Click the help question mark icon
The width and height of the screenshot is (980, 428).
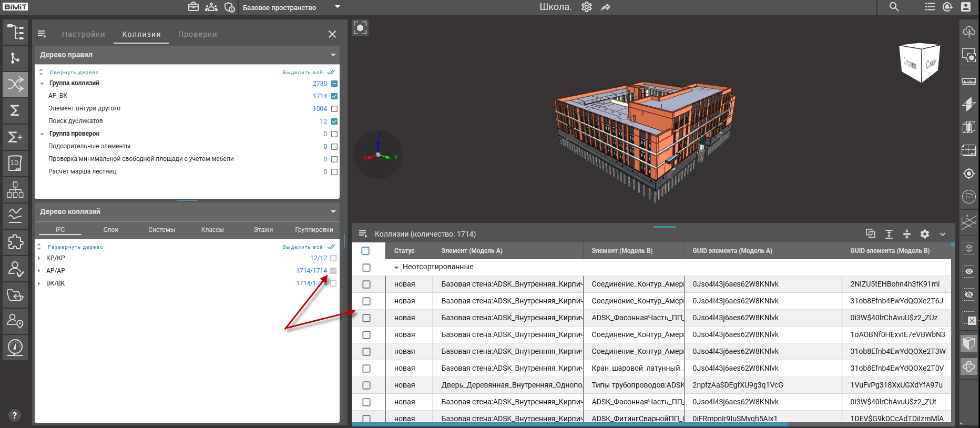15,415
